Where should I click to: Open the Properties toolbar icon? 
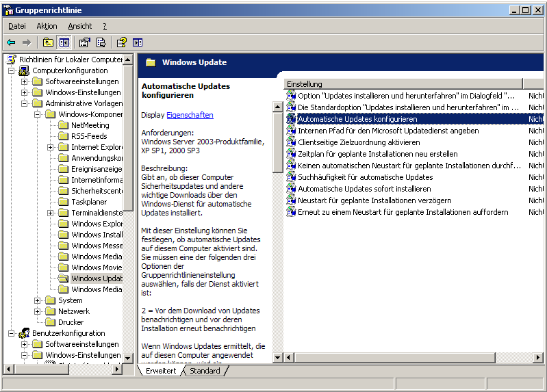click(84, 42)
